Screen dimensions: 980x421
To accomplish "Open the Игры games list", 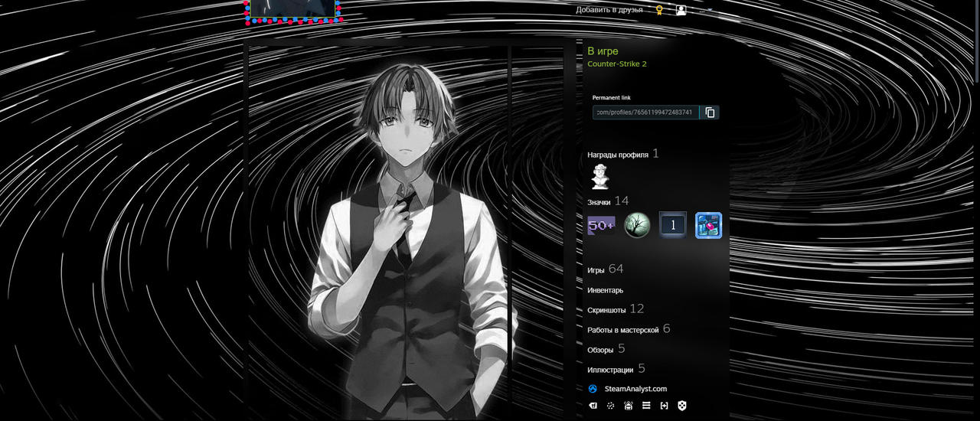I will [596, 270].
